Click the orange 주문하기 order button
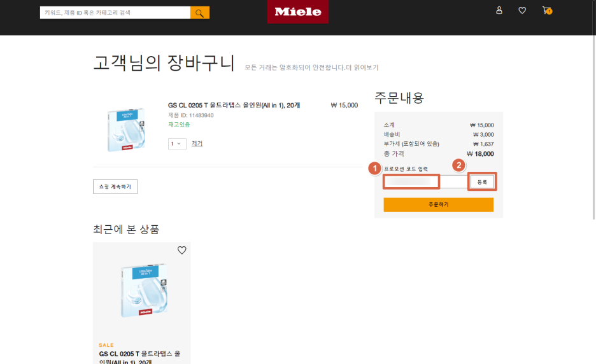The image size is (596, 364). 438,204
